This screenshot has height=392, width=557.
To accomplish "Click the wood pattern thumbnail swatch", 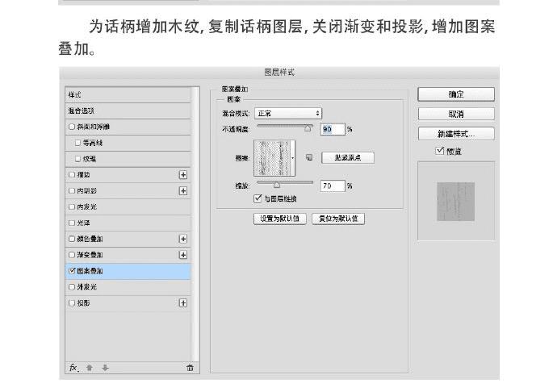I will pos(272,158).
